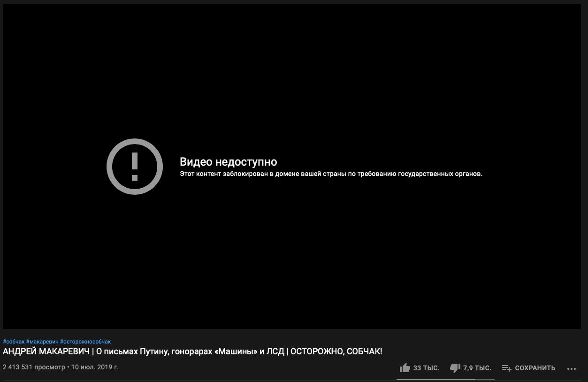
Task: Click the add-to-playlist icon beside СОХРАНИТЬ
Action: pyautogui.click(x=506, y=368)
